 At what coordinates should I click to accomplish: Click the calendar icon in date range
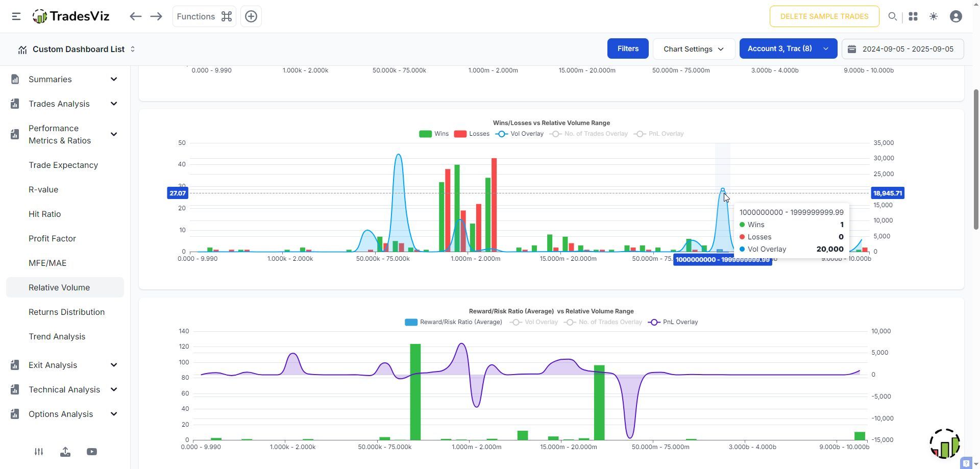852,49
